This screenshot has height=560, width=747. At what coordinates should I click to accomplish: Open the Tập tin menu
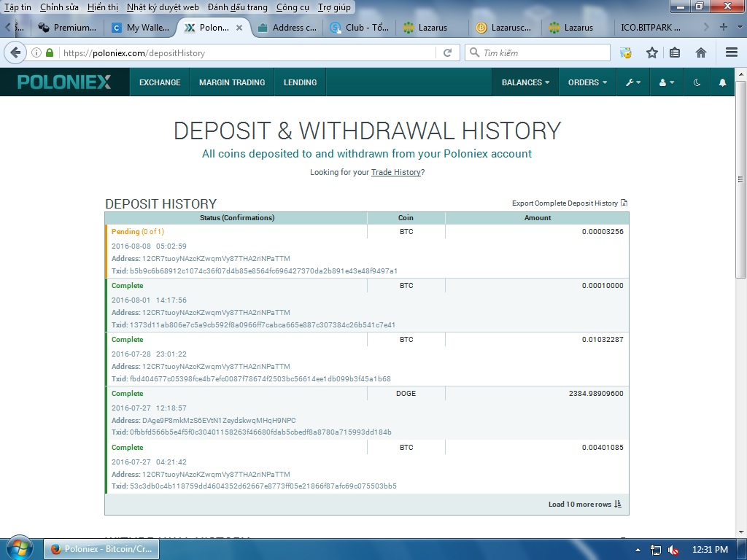(x=18, y=7)
